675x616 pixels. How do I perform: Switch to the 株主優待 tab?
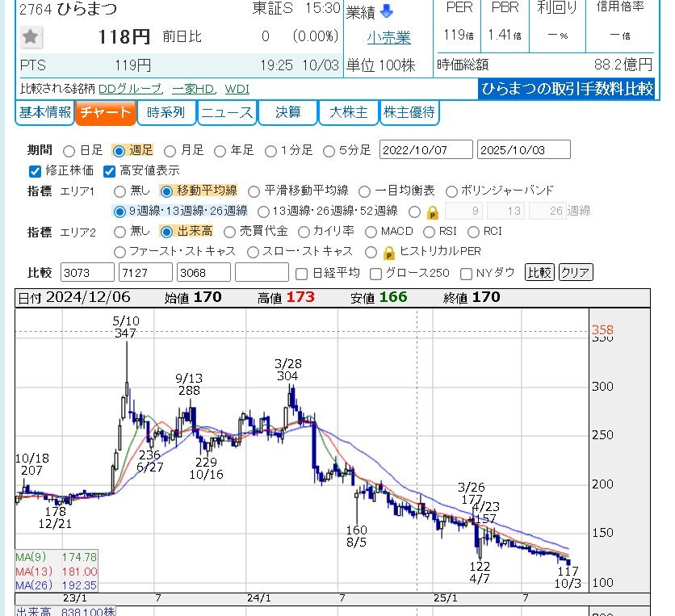pyautogui.click(x=409, y=113)
